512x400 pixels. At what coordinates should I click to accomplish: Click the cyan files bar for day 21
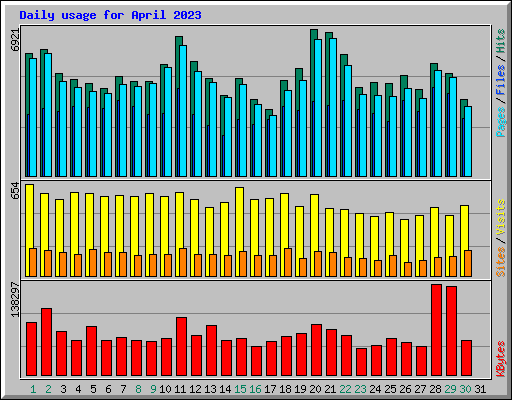(x=333, y=107)
